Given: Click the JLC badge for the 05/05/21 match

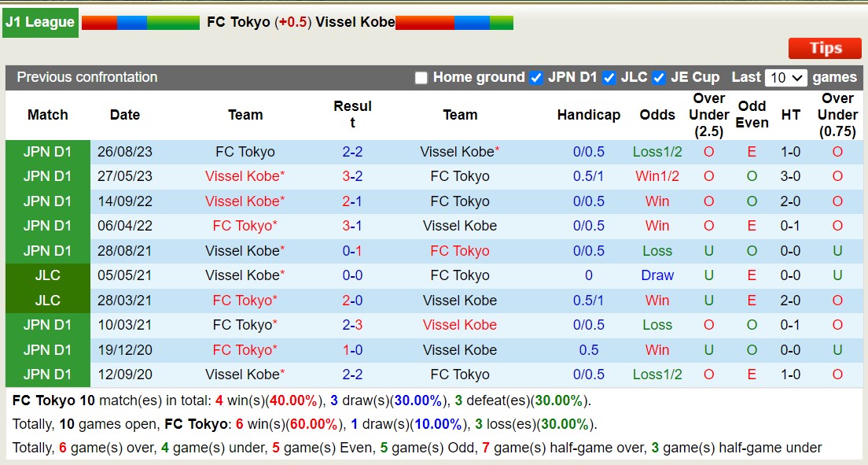Looking at the screenshot, I should click(47, 275).
